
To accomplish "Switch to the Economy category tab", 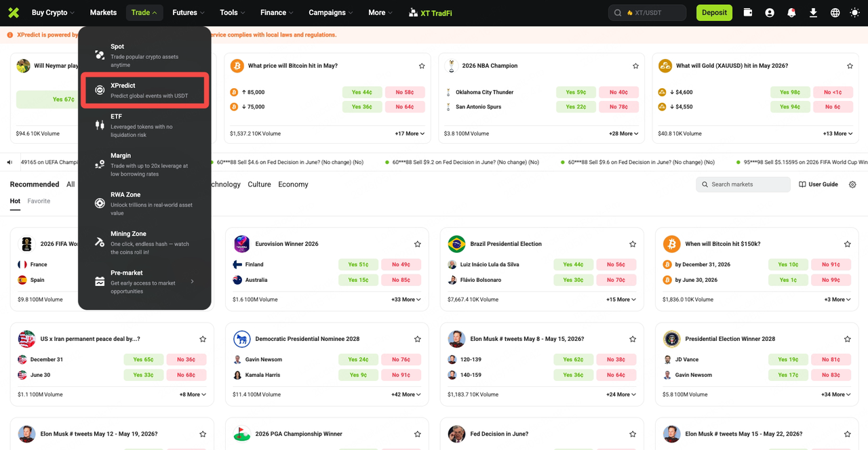I will (x=293, y=184).
